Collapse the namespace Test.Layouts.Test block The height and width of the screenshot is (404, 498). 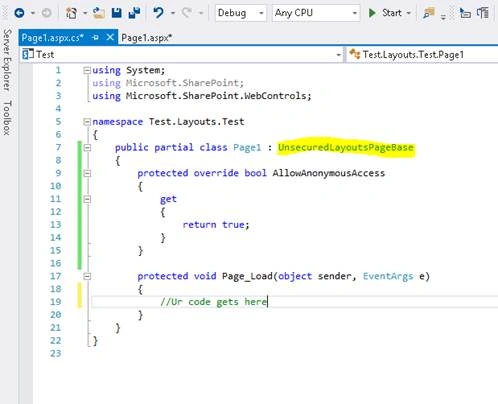(x=87, y=122)
